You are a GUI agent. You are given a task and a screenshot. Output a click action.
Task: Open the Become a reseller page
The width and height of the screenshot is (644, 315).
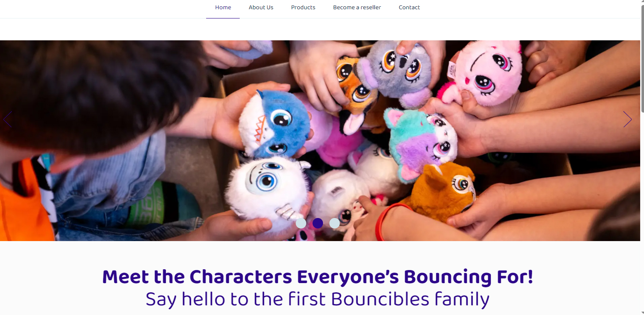(357, 8)
